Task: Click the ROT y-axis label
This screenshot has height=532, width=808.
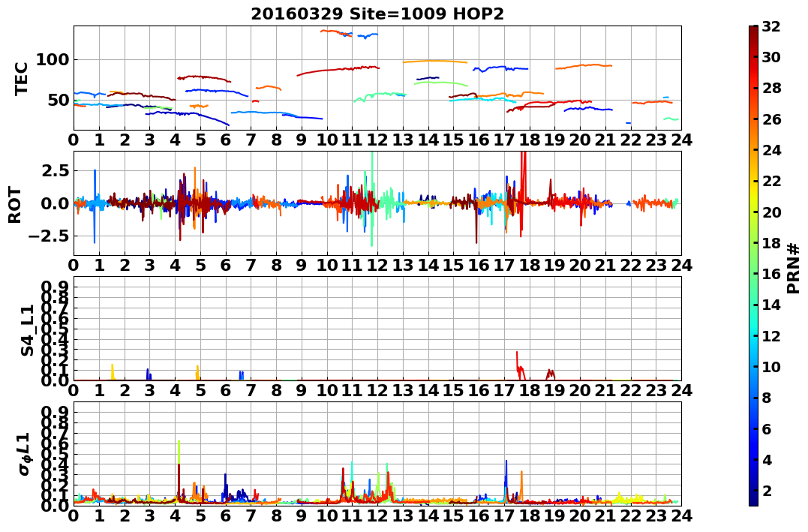Action: coord(15,205)
